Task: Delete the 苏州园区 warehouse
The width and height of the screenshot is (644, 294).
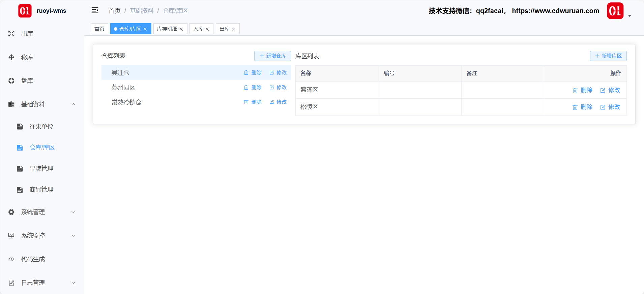Action: tap(253, 88)
